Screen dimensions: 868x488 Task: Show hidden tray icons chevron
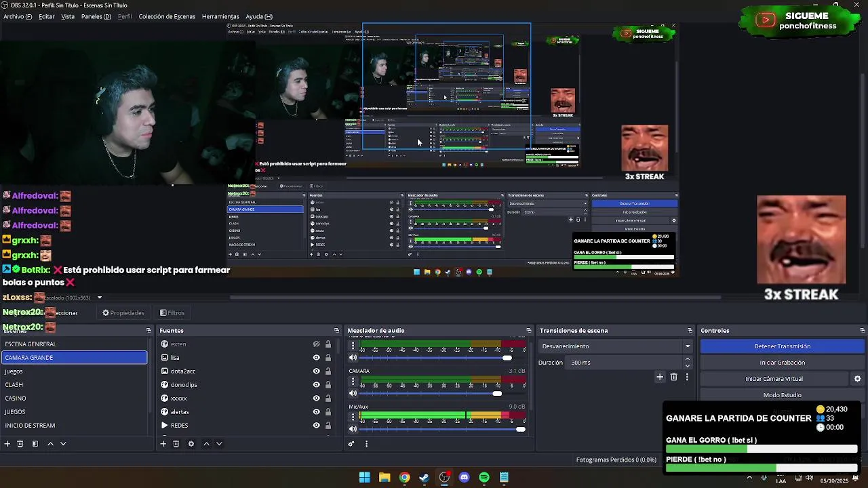tap(749, 477)
